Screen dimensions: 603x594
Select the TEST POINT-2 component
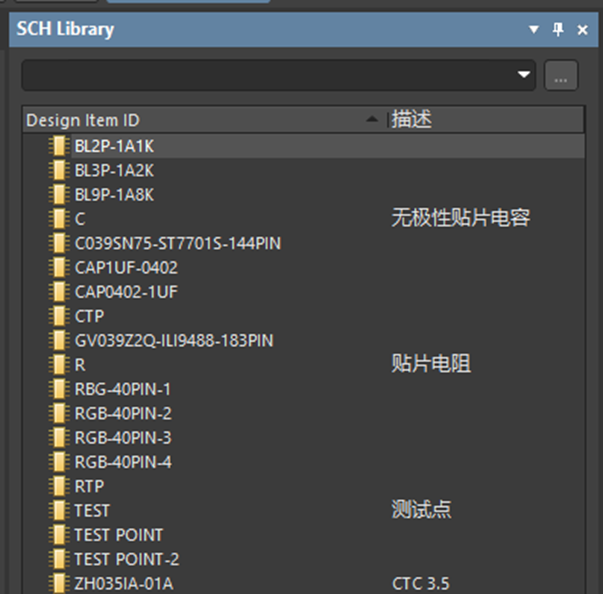[x=127, y=559]
